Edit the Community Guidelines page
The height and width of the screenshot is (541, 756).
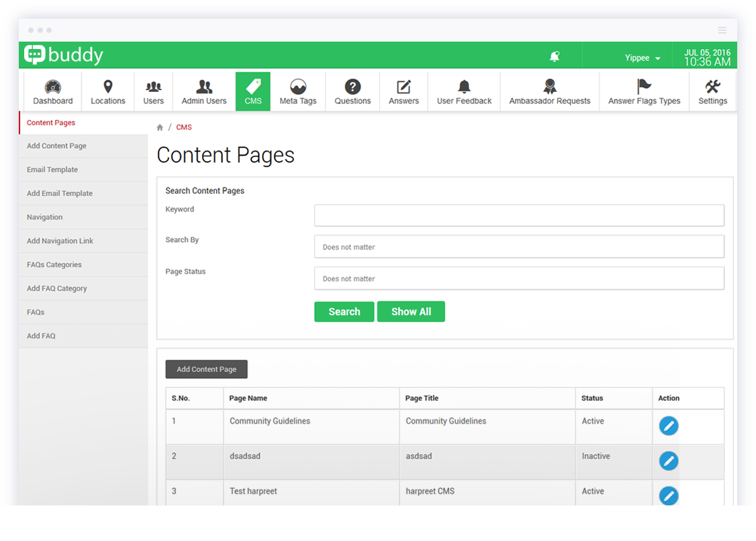click(668, 426)
